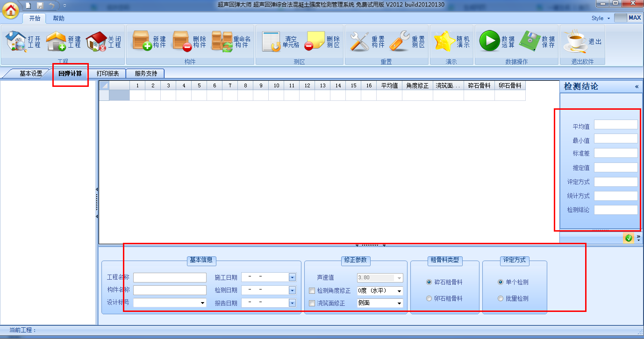Create a project with 新建工程
This screenshot has width=644, height=339.
coord(63,42)
